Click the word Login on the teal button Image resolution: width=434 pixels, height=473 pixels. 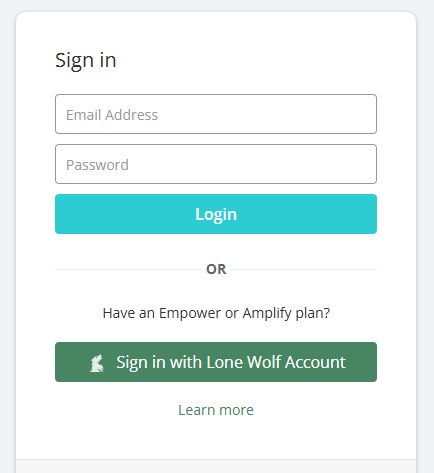click(x=216, y=215)
